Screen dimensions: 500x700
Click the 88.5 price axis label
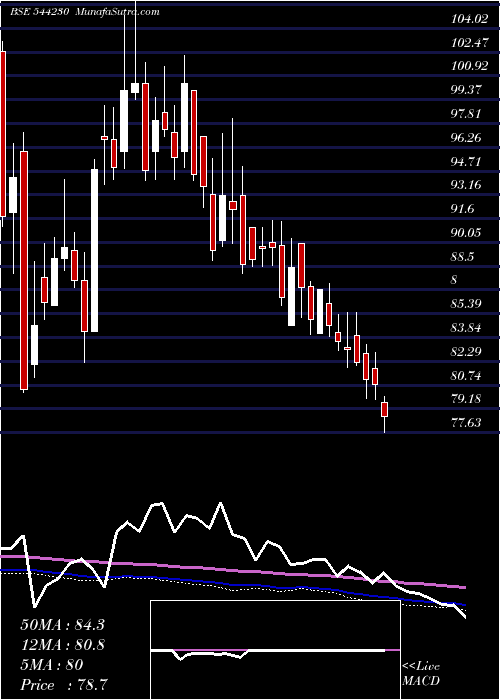point(464,257)
